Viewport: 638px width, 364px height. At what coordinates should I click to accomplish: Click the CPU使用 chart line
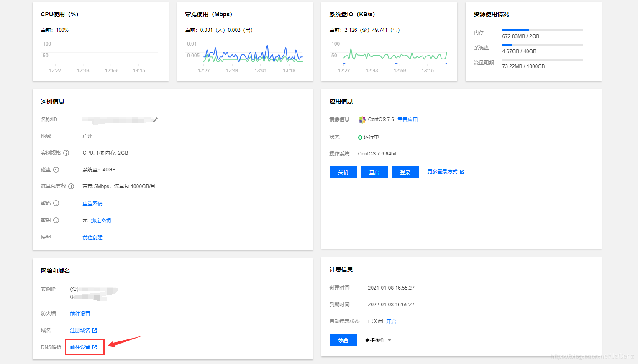(106, 41)
